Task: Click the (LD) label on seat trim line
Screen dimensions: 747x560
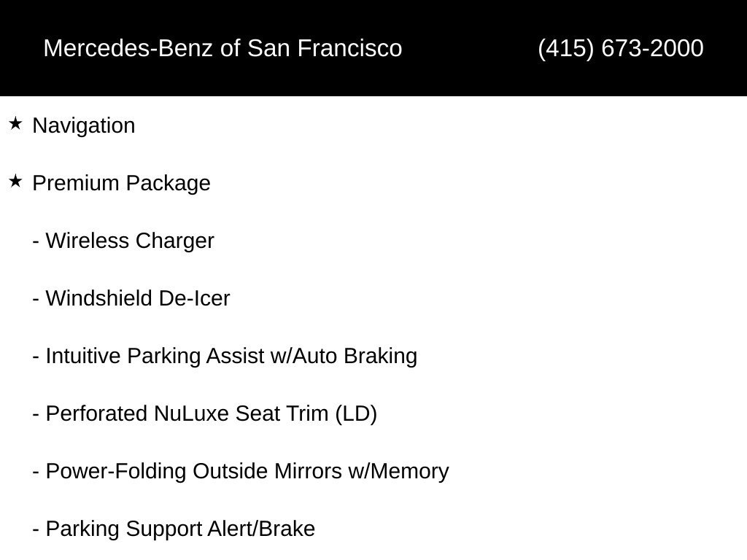Action: (x=356, y=414)
